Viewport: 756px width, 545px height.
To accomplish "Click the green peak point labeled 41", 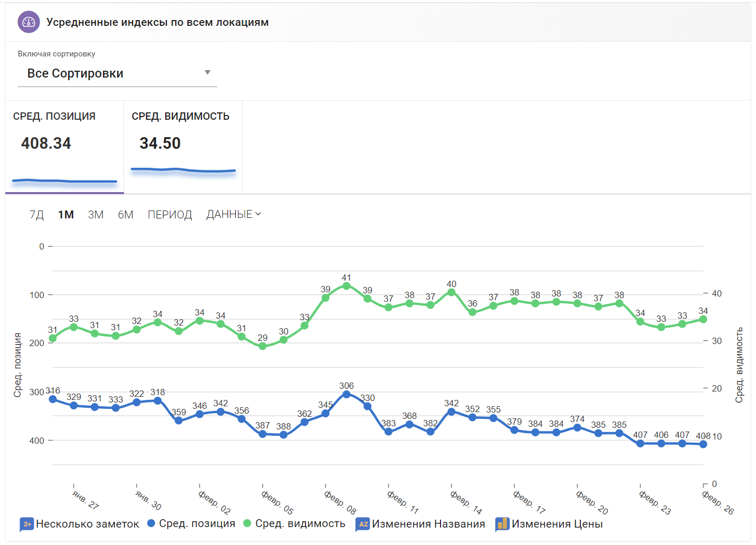I will [x=347, y=286].
